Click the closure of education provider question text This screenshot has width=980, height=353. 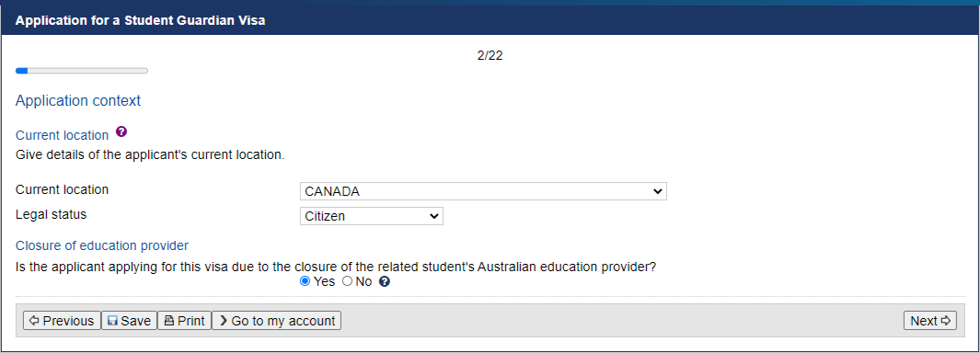(x=336, y=267)
